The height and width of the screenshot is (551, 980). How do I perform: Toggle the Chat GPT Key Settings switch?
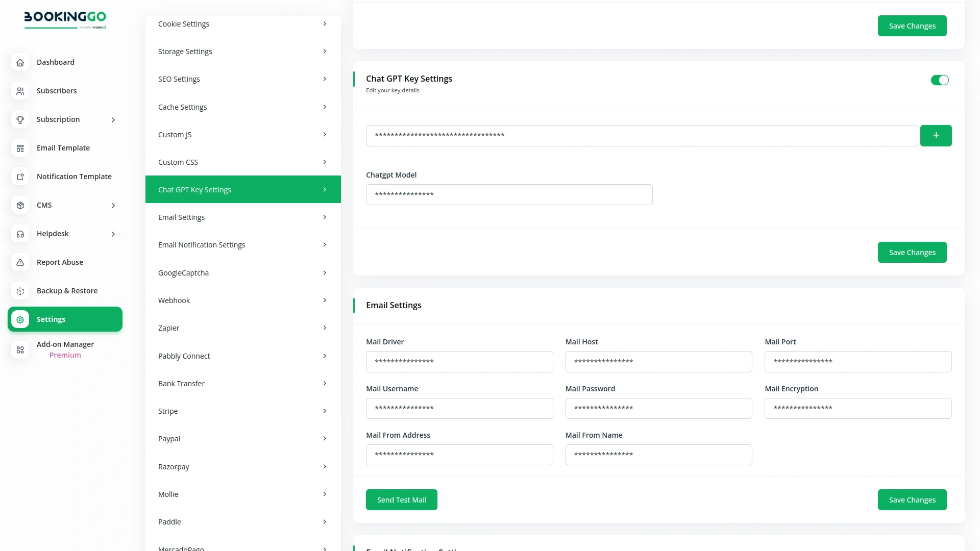(939, 80)
